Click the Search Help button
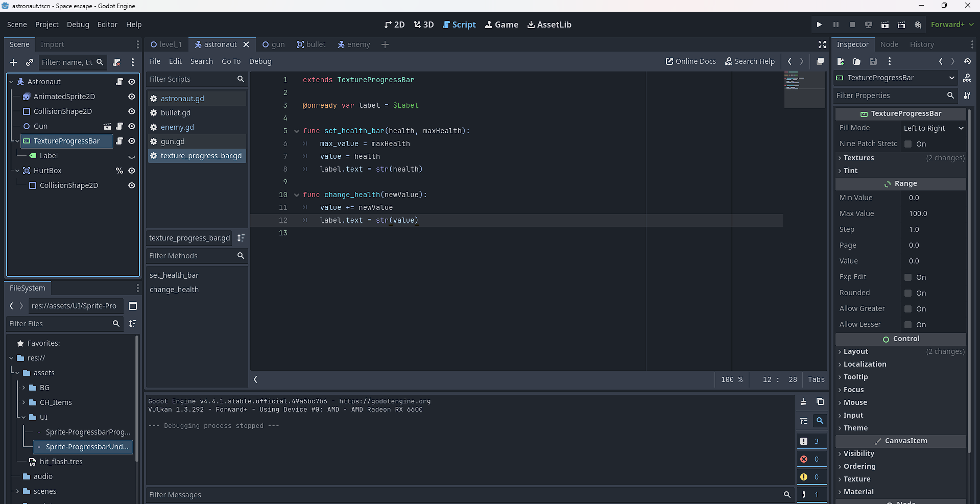This screenshot has height=504, width=980. (x=750, y=61)
